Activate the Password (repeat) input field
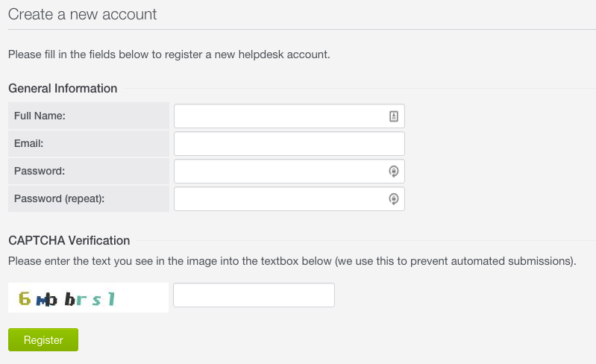The height and width of the screenshot is (364, 596). [x=289, y=198]
